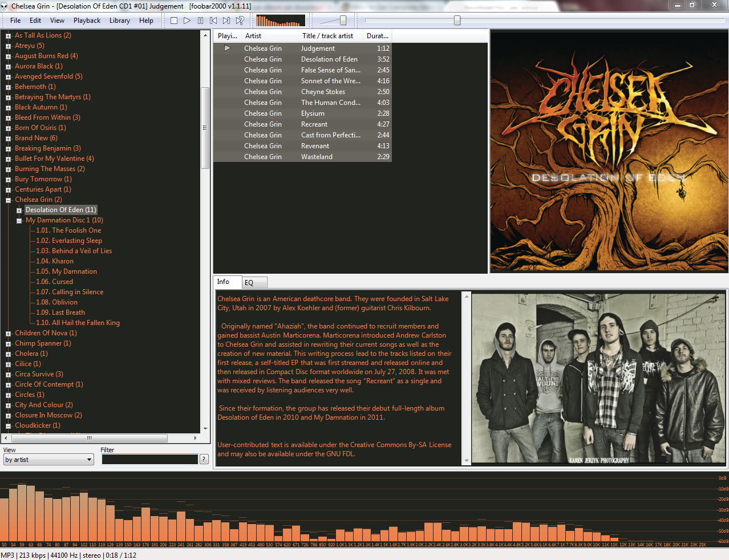The width and height of the screenshot is (729, 560).
Task: Collapse the Cloudkicker artist node
Action: 9,426
